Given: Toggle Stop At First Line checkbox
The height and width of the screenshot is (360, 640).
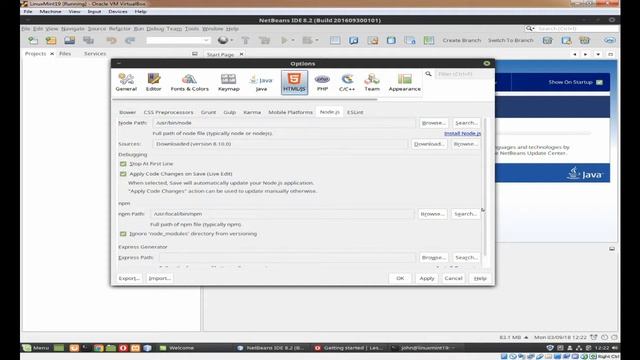Looking at the screenshot, I should pyautogui.click(x=123, y=164).
